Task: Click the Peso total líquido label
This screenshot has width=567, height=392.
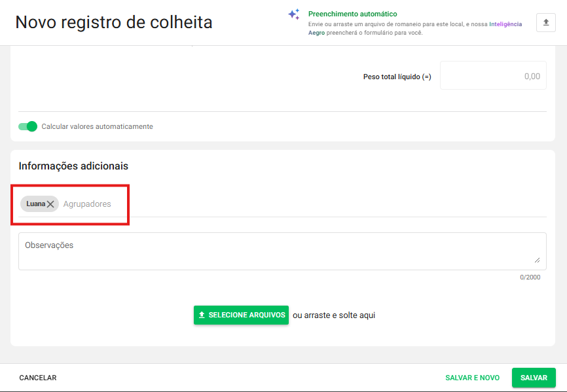Action: coord(397,77)
